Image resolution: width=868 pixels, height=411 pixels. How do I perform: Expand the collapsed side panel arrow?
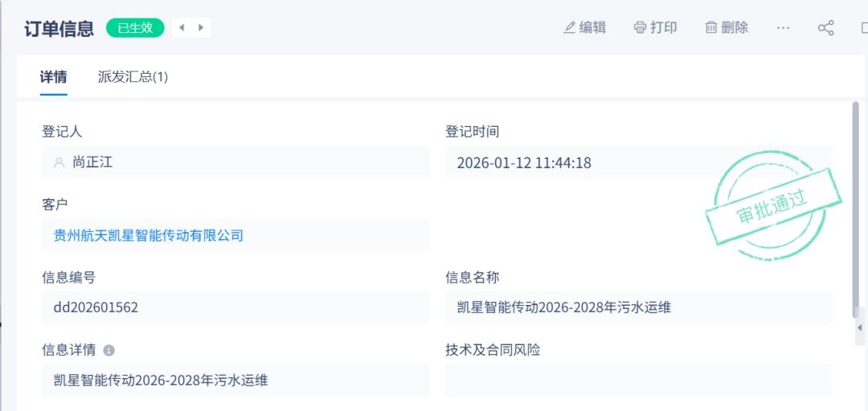point(859,328)
